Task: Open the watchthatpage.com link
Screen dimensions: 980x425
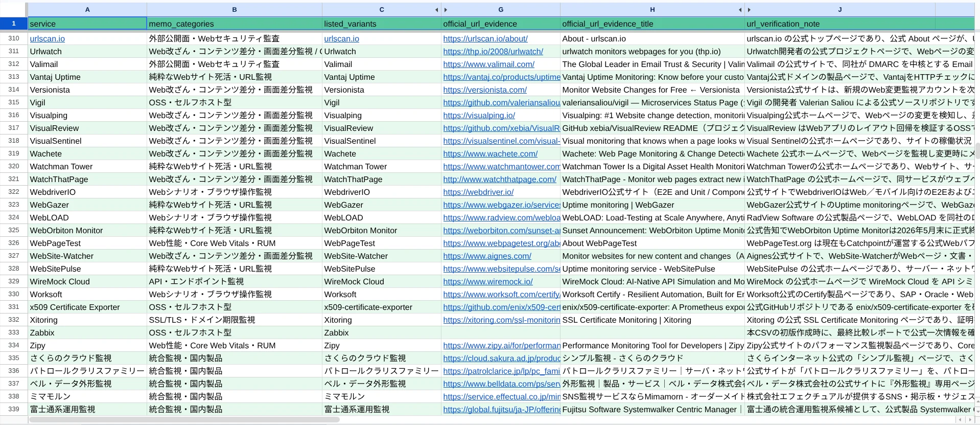Action: coord(500,179)
